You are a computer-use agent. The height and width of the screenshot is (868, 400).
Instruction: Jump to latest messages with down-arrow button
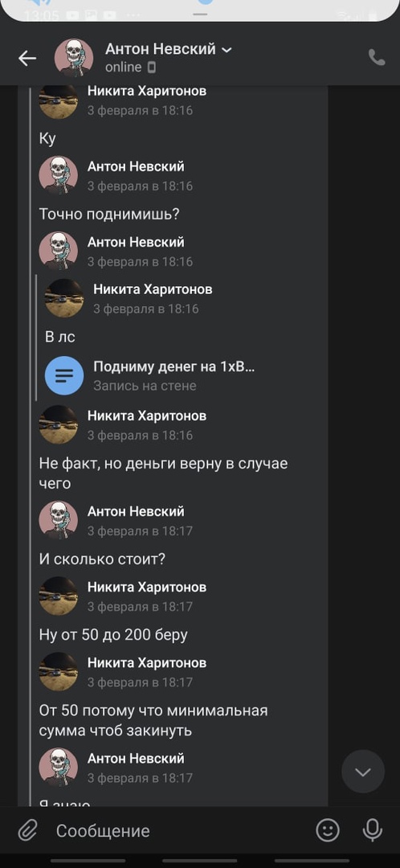pos(363,772)
